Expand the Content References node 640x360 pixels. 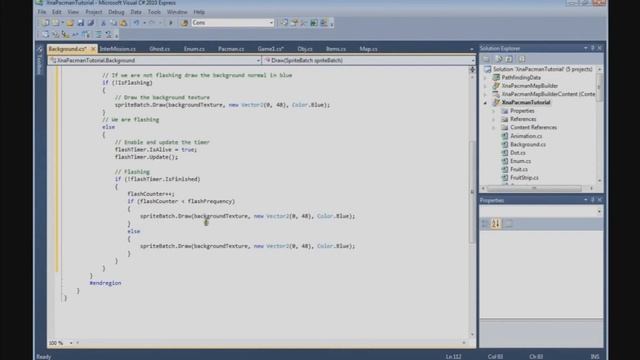click(494, 128)
